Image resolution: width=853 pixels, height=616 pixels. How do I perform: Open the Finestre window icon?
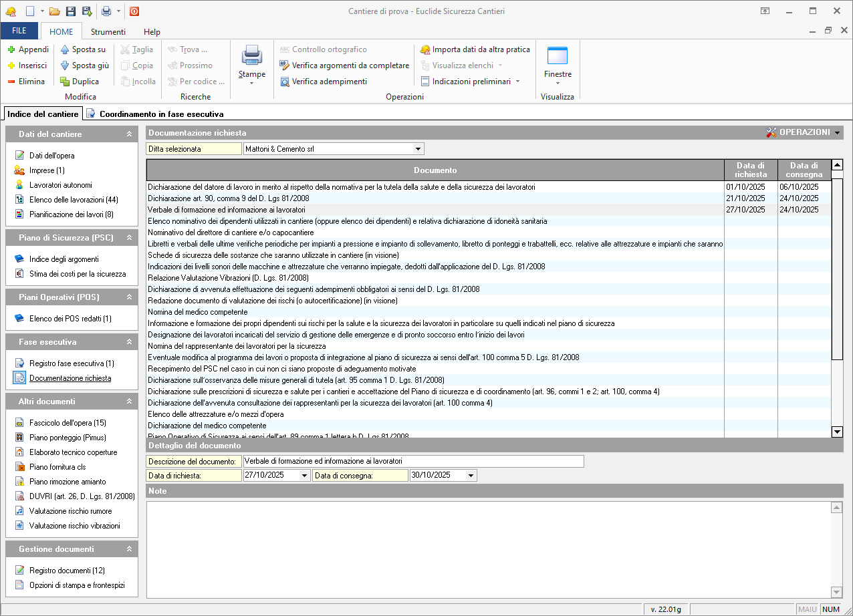tap(557, 55)
